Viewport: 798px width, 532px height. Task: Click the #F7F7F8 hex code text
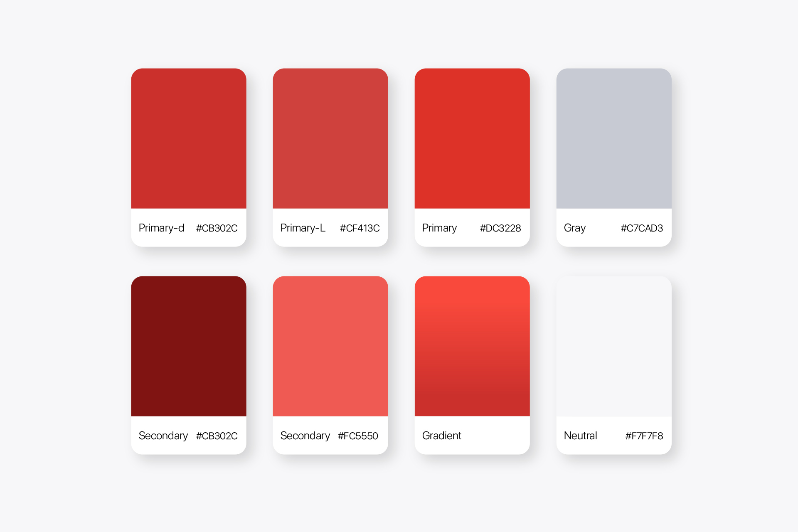point(644,436)
